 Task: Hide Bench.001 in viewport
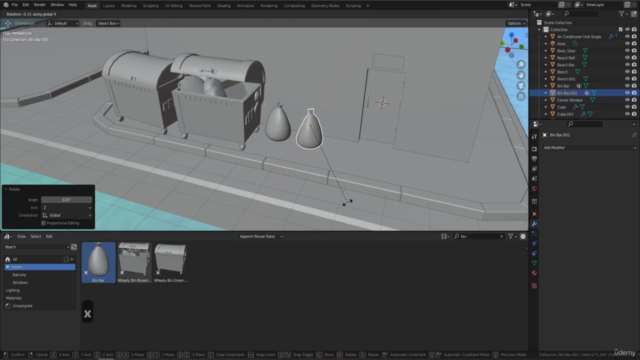coord(627,79)
